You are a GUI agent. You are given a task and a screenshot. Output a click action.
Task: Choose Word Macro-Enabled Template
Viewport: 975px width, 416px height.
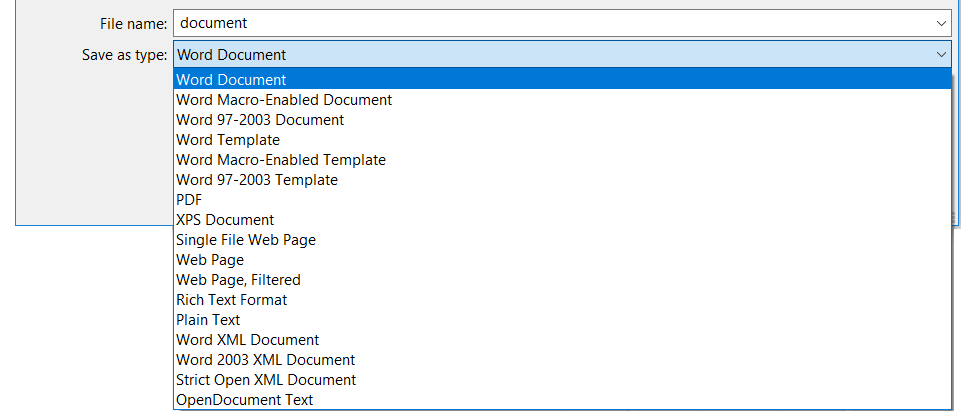coord(562,160)
